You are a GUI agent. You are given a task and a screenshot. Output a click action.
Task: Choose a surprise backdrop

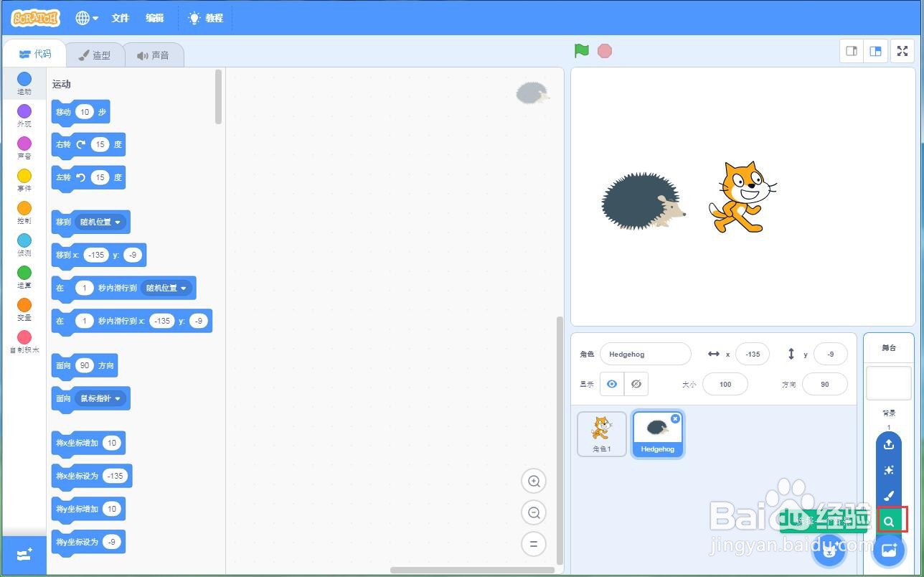coord(889,470)
